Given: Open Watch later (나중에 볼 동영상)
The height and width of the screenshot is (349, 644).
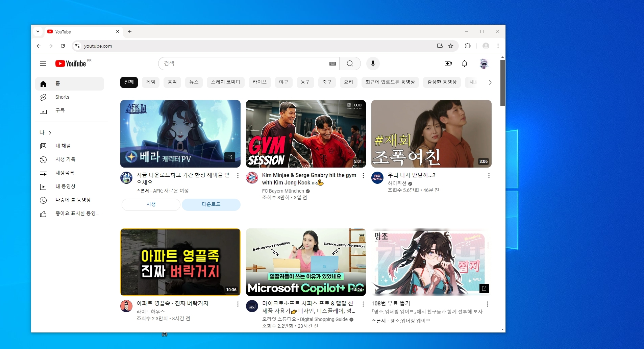Looking at the screenshot, I should point(70,200).
